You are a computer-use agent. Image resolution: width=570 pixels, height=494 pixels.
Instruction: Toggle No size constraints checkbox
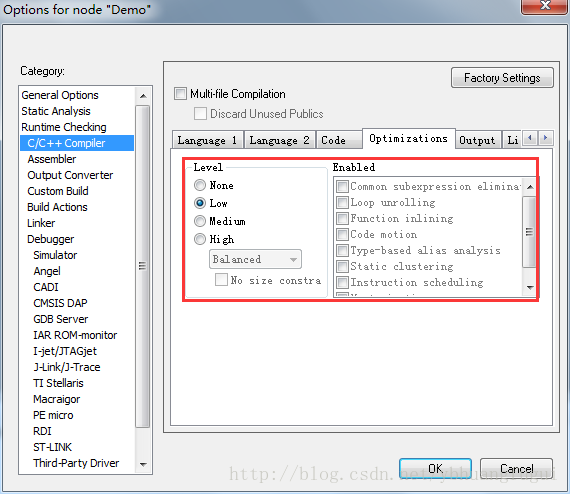[221, 280]
